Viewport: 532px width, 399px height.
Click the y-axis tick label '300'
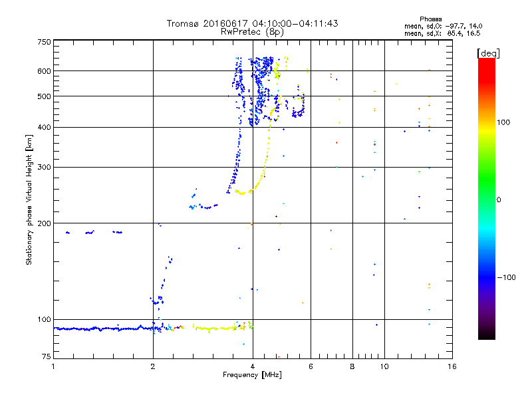(x=44, y=168)
